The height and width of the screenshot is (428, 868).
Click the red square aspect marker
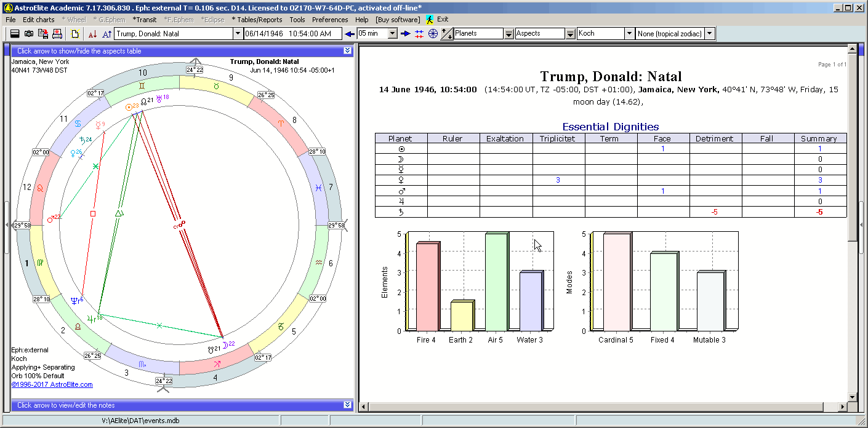click(x=92, y=213)
